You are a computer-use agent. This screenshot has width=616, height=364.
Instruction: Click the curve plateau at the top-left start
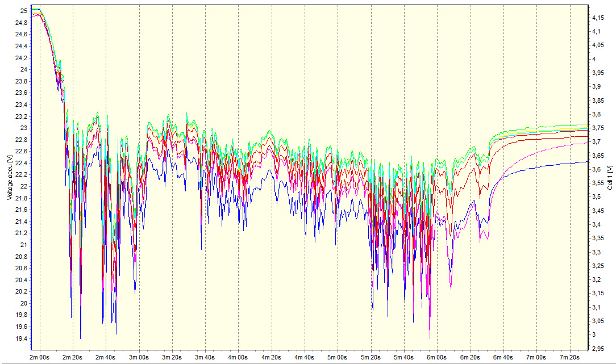pyautogui.click(x=35, y=10)
